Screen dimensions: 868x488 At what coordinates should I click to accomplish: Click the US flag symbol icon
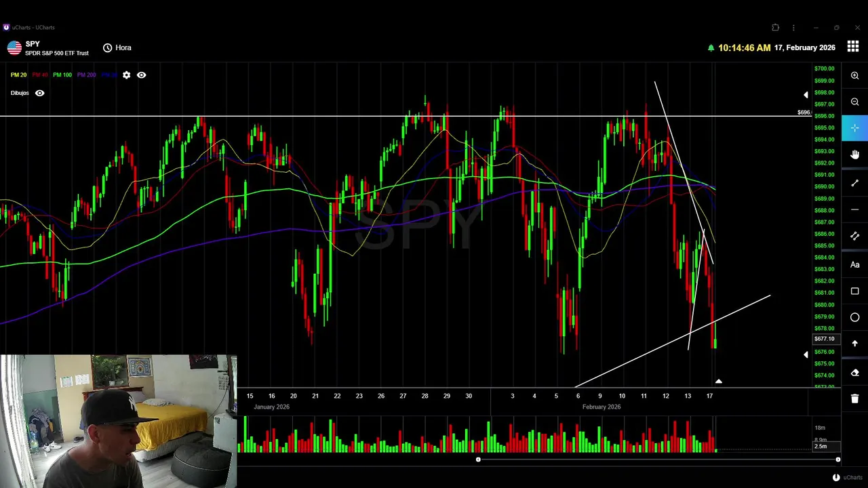(14, 47)
